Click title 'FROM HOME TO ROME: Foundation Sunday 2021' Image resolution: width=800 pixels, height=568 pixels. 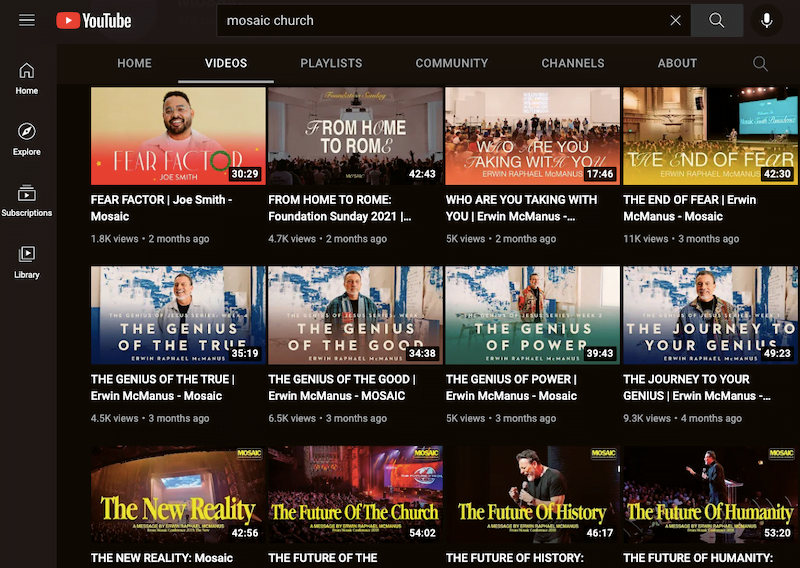point(340,208)
